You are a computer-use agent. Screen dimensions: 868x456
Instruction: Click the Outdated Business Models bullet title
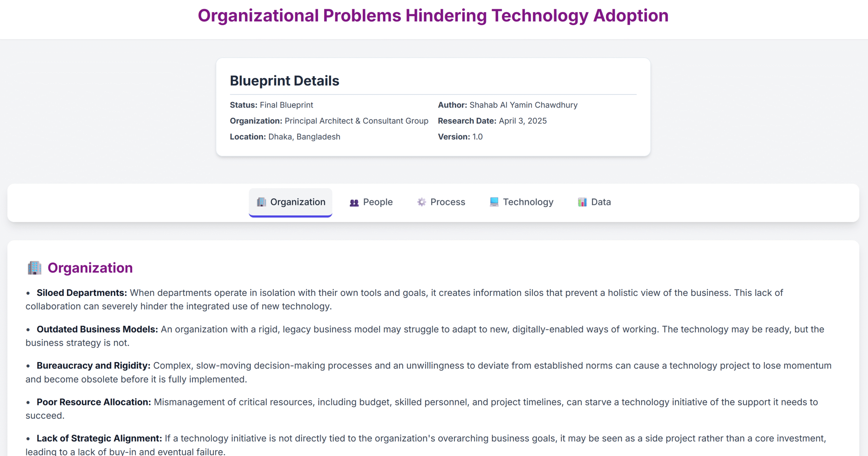pos(97,329)
